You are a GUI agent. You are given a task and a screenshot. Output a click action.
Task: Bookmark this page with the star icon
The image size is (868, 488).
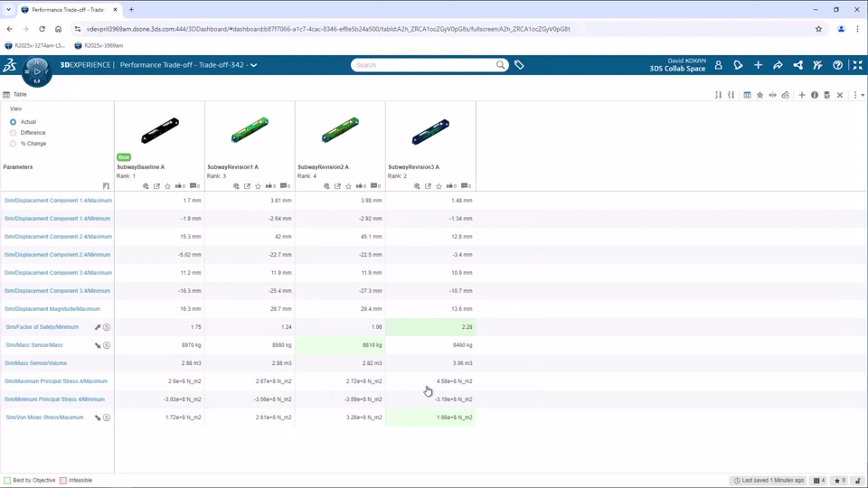(818, 29)
